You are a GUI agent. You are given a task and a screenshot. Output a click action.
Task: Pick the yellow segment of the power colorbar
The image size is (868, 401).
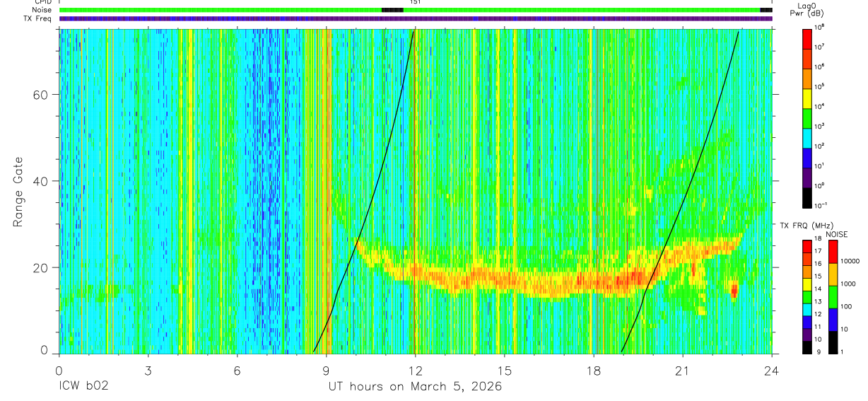pos(807,99)
